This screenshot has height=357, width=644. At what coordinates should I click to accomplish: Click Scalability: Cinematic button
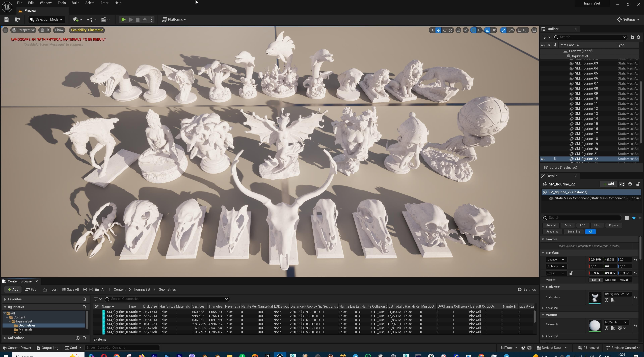[x=87, y=30]
